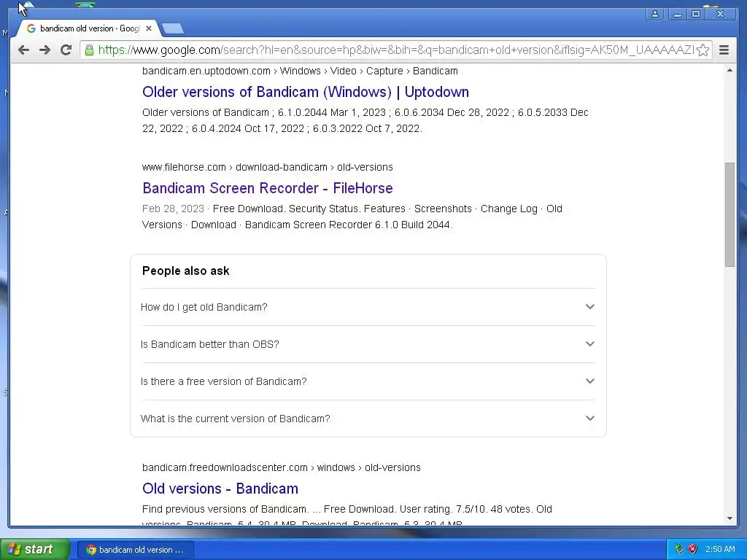Click the red shield security tray icon
The image size is (747, 560).
coord(693,550)
